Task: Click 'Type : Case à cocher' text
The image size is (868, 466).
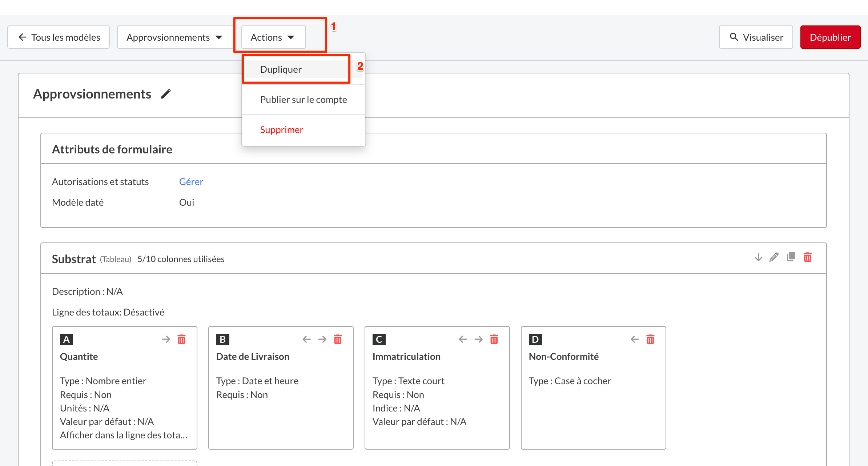Action: coord(570,381)
